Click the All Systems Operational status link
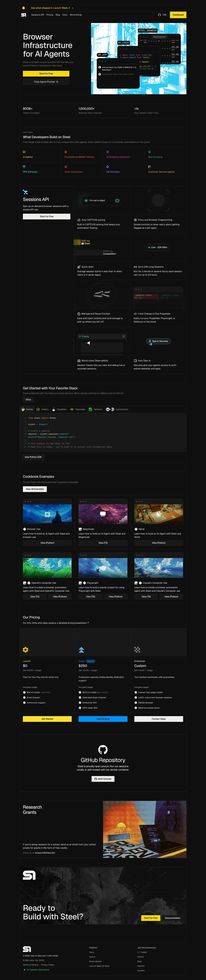The image size is (206, 980). 37,970
